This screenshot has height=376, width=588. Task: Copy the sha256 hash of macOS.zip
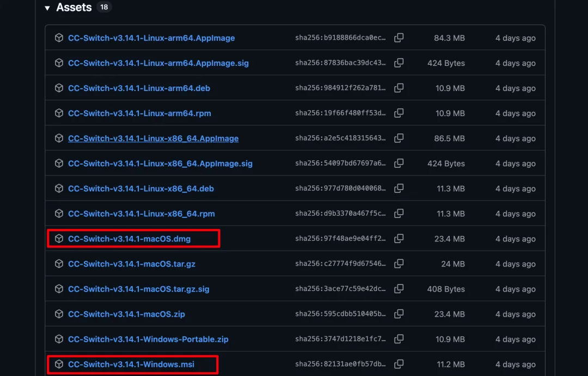pos(399,314)
